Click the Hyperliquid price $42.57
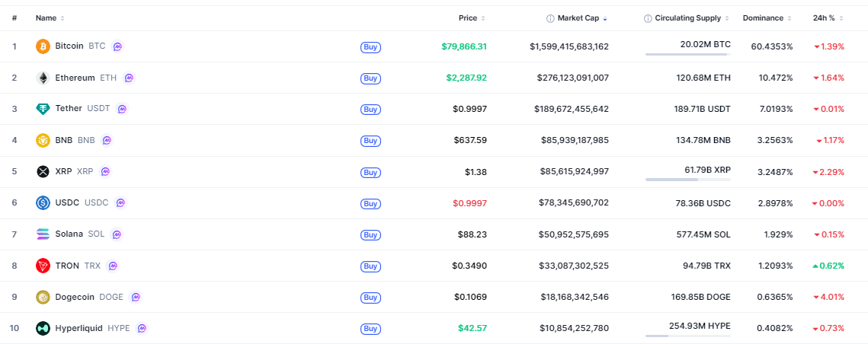Image resolution: width=868 pixels, height=344 pixels. pyautogui.click(x=472, y=328)
